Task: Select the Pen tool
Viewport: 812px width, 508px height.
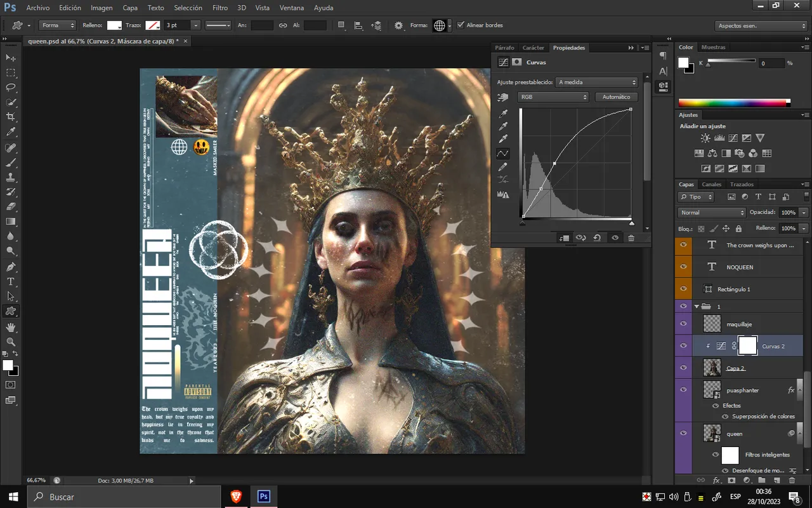Action: 11,267
